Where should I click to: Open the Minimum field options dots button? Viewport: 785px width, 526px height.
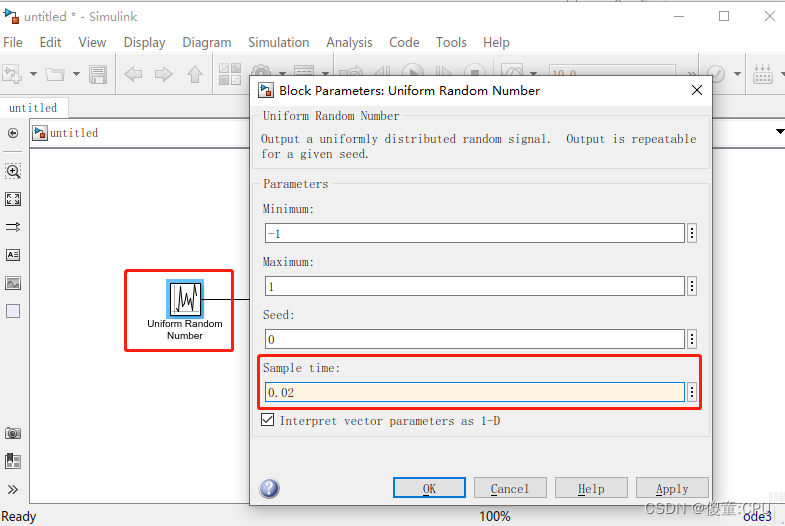coord(692,233)
